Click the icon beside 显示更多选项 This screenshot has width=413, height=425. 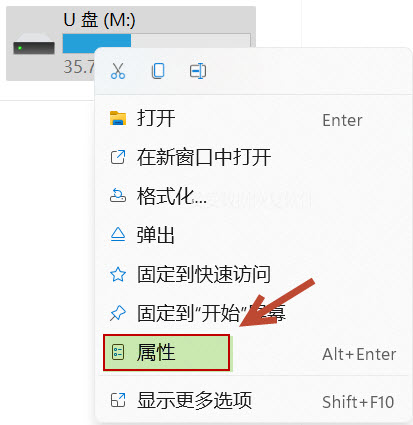click(x=118, y=400)
